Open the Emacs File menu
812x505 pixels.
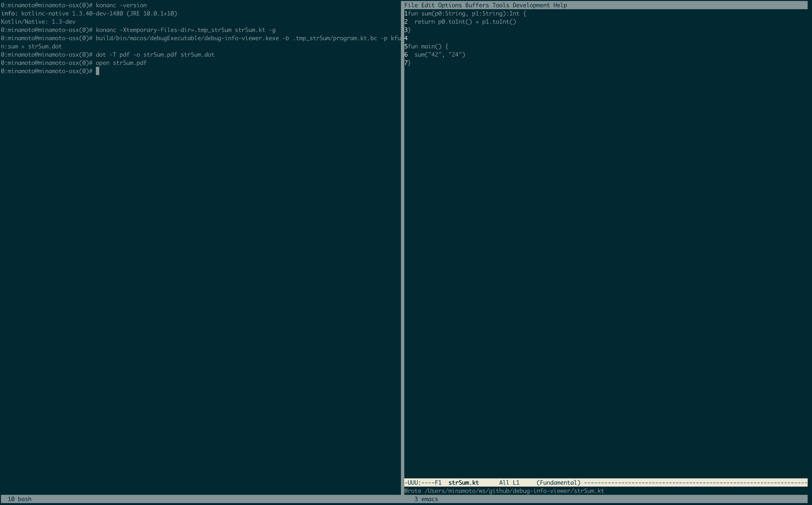click(411, 5)
